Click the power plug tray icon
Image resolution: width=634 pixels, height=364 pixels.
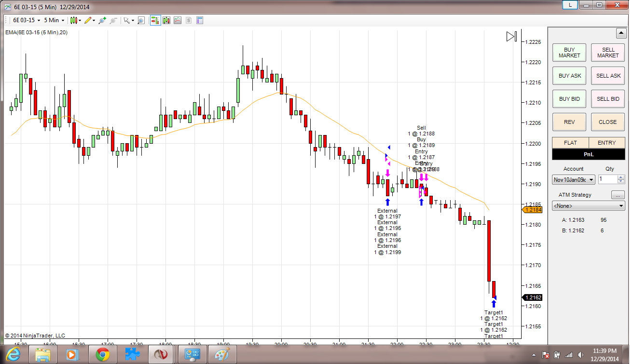click(556, 355)
